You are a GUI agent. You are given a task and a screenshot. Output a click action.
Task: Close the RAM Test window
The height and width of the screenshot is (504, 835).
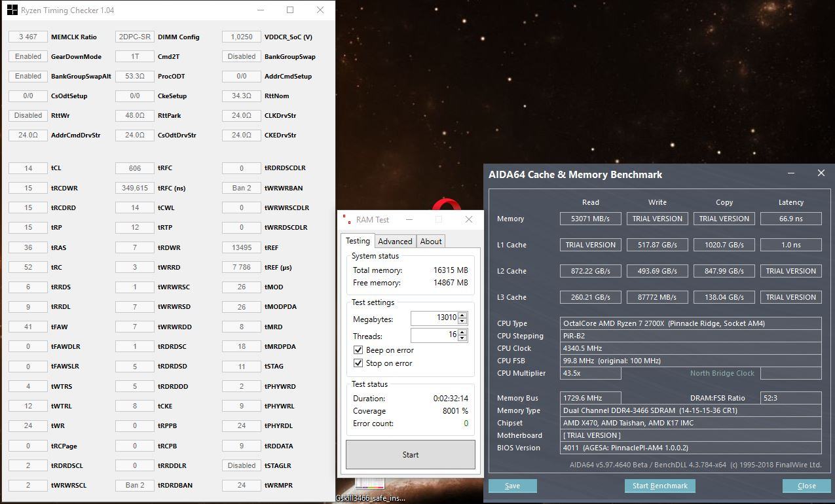(468, 220)
